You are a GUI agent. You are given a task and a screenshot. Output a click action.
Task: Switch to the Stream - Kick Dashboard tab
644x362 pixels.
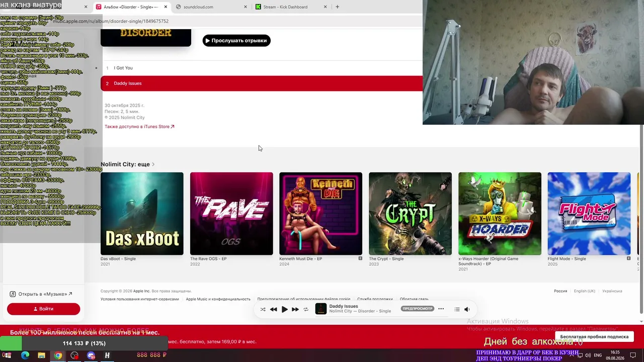tap(291, 7)
